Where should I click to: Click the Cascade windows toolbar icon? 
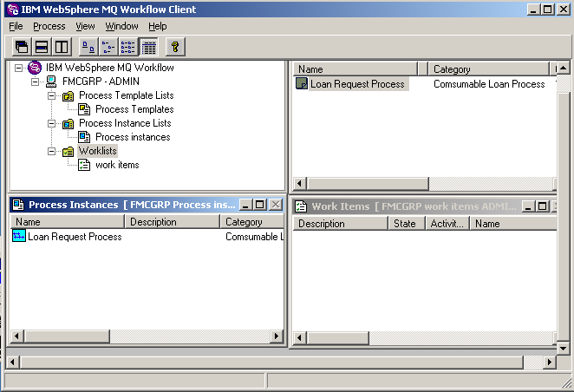[22, 47]
